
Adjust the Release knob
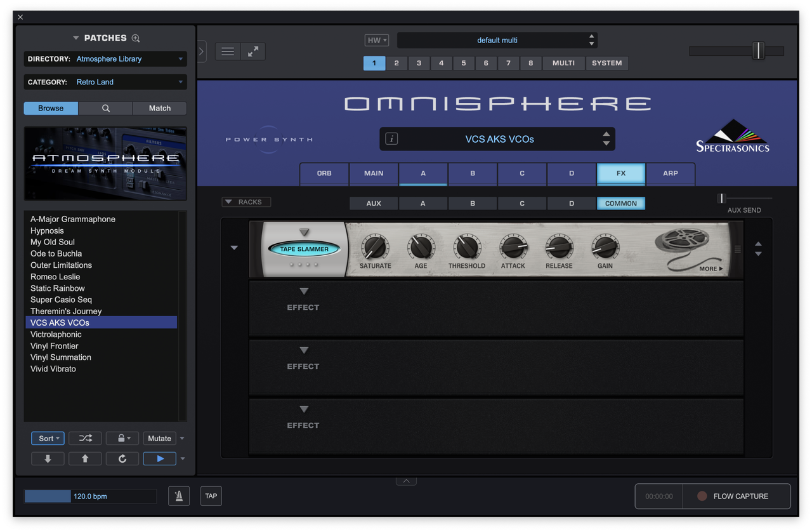click(559, 247)
